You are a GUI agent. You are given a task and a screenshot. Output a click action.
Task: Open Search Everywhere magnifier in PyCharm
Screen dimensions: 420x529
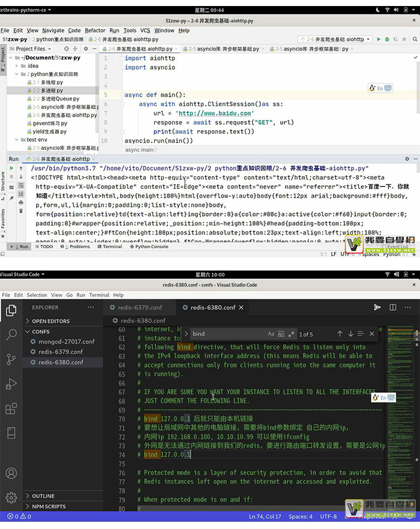pos(415,39)
